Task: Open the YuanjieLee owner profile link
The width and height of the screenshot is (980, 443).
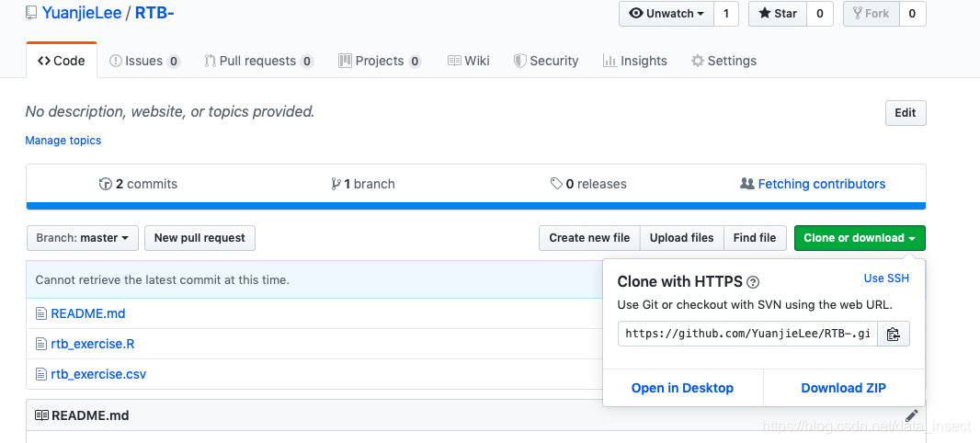Action: coord(82,13)
